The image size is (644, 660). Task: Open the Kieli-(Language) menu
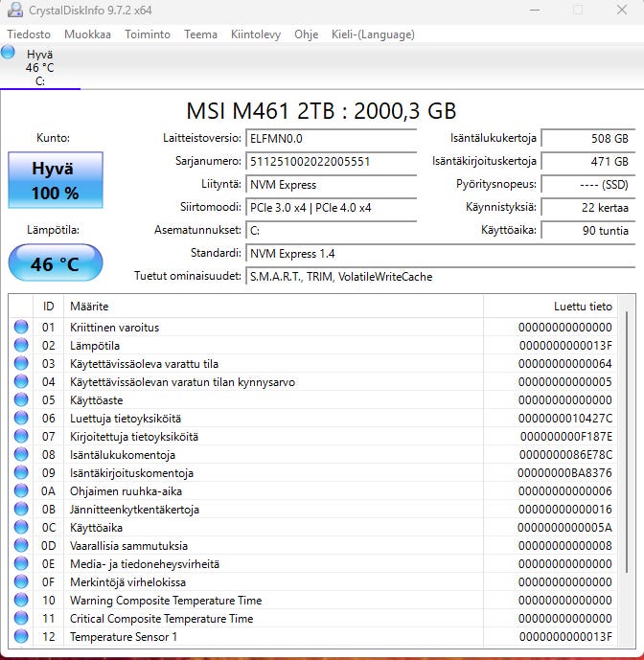373,34
